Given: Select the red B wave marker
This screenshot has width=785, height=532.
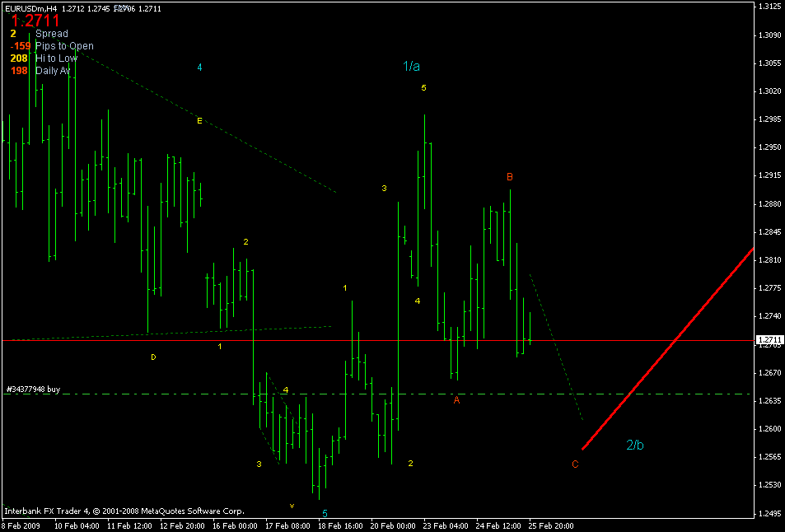Looking at the screenshot, I should [509, 176].
